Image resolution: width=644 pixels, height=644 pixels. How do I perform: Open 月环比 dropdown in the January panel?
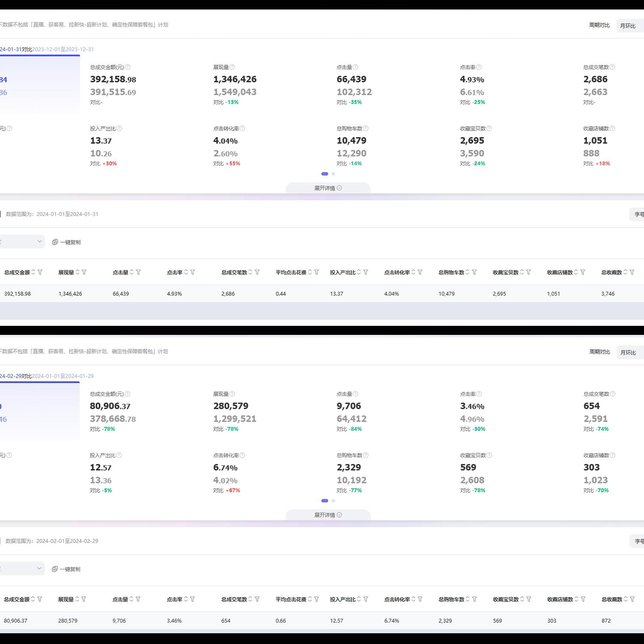point(629,26)
